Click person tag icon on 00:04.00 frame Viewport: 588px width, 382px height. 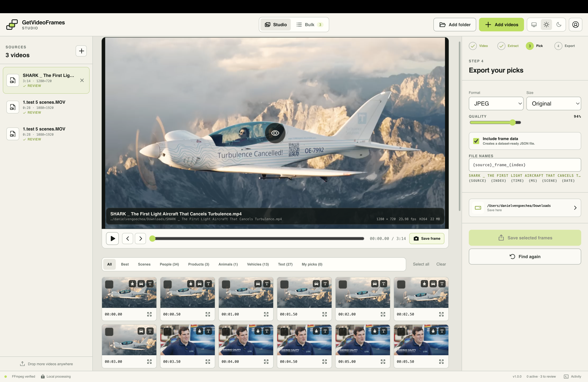coord(258,331)
